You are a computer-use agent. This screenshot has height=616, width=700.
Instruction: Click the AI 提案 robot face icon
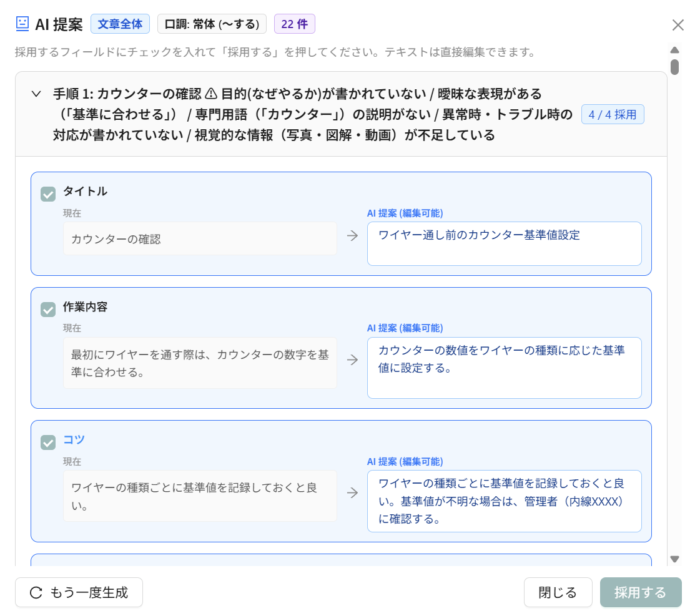22,24
